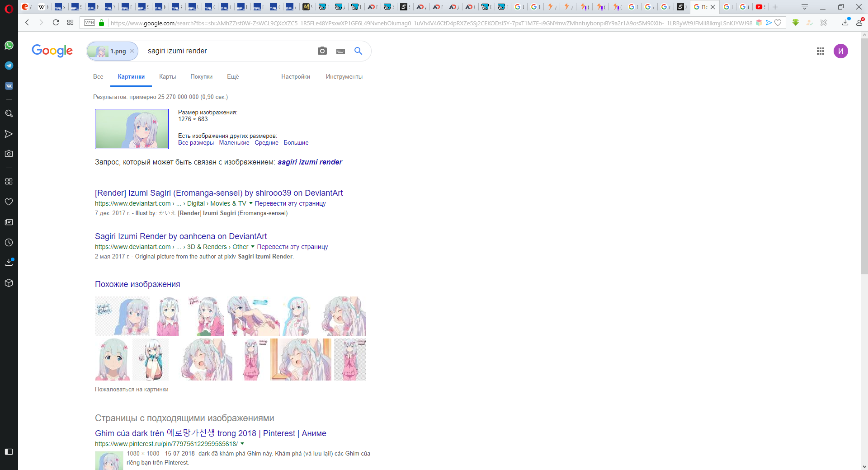This screenshot has width=868, height=470.
Task: Open the Opera main menu
Action: point(9,8)
